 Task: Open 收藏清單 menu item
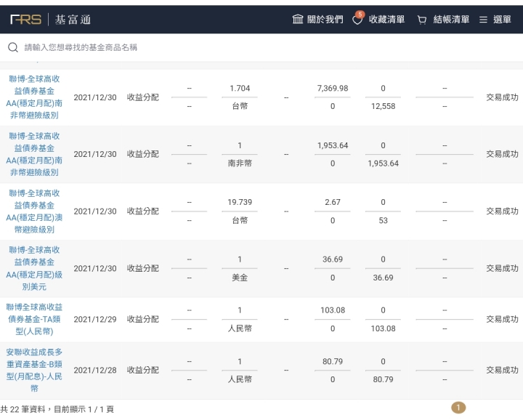(x=386, y=20)
